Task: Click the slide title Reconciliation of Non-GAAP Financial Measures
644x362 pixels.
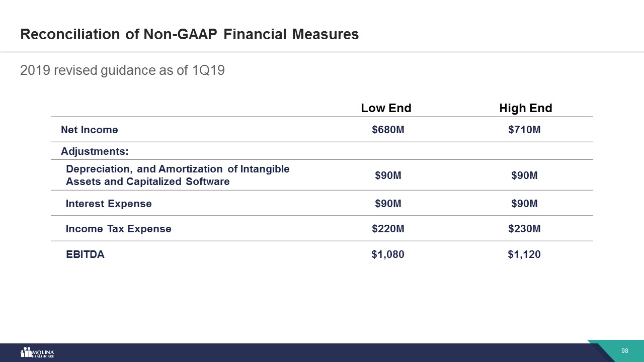Action: coord(189,34)
